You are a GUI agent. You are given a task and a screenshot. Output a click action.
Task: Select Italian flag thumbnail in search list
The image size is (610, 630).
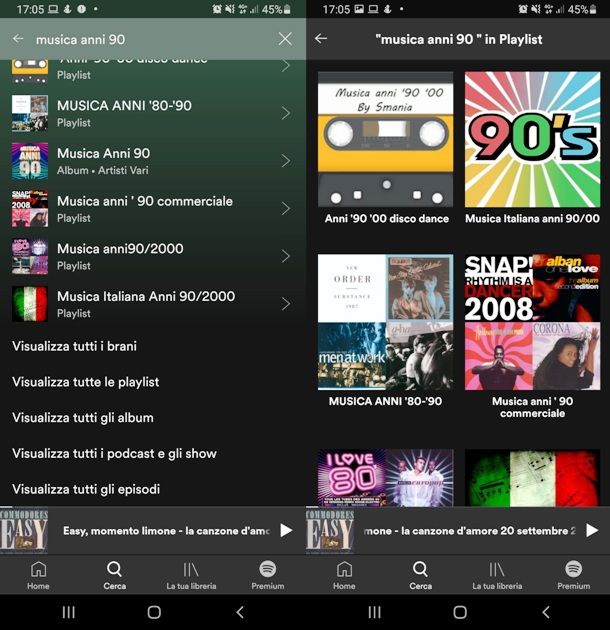30,304
